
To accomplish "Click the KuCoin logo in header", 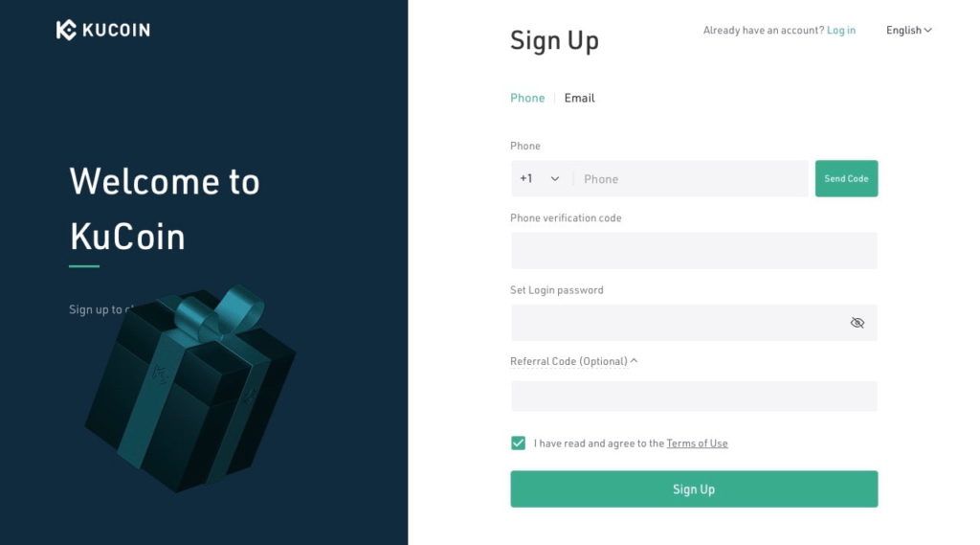I will point(103,30).
